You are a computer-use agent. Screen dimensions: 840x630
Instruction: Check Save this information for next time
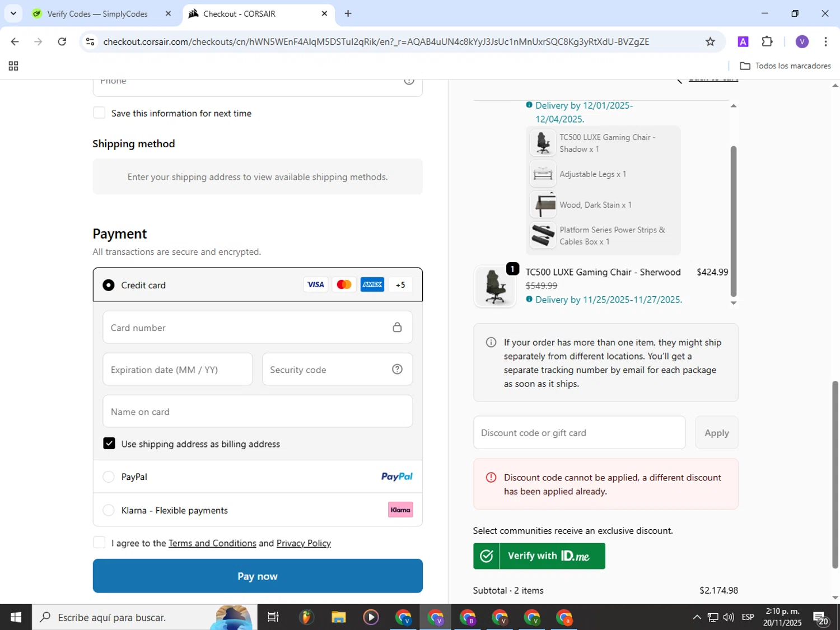[x=99, y=113]
